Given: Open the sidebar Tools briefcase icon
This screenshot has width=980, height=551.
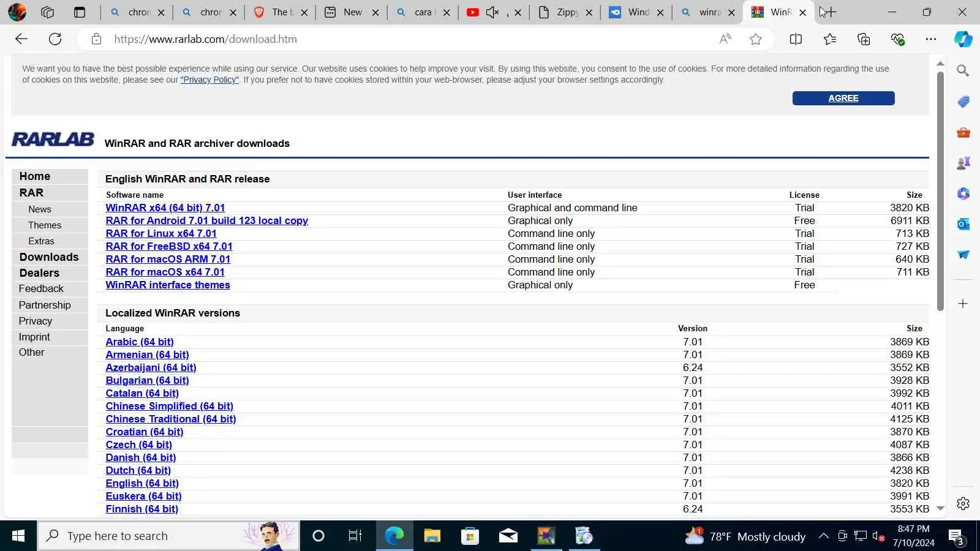Looking at the screenshot, I should coord(963,132).
